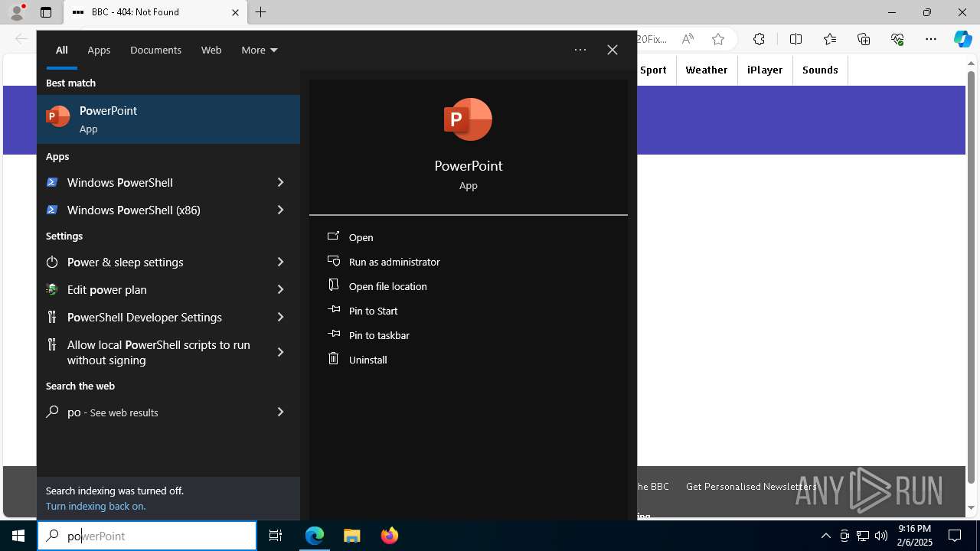This screenshot has width=980, height=551.
Task: Open PowerPoint best match result
Action: pyautogui.click(x=168, y=119)
